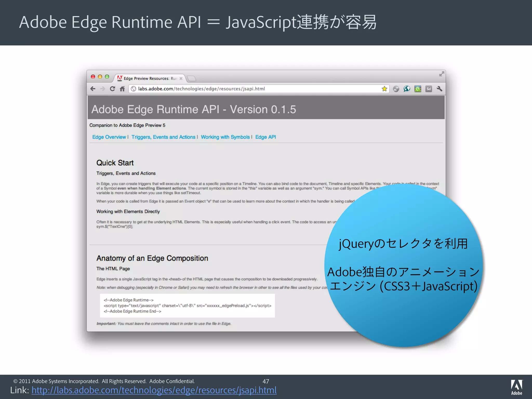Click the slide page number 47
Viewport: 532px width, 399px height.
(x=266, y=381)
